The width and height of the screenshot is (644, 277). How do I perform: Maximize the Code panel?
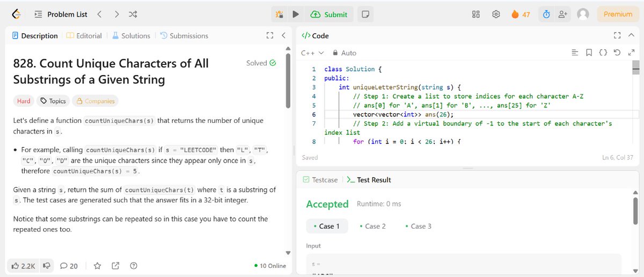617,36
